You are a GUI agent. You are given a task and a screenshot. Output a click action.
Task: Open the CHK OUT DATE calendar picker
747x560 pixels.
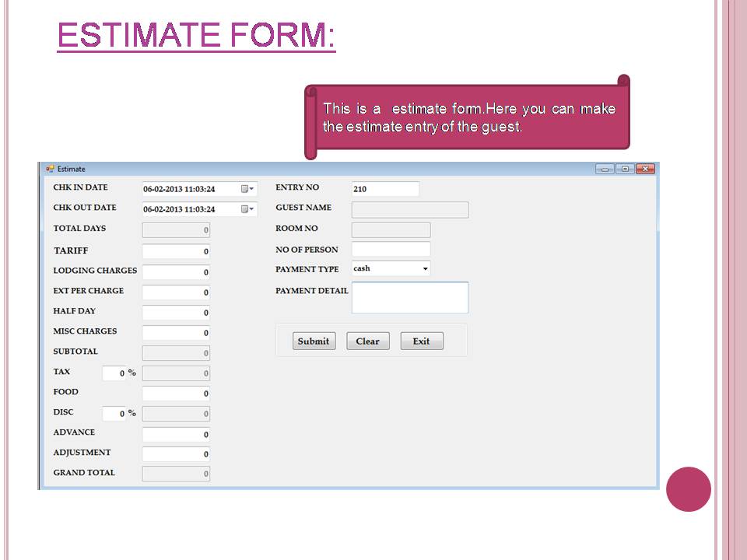click(x=247, y=209)
